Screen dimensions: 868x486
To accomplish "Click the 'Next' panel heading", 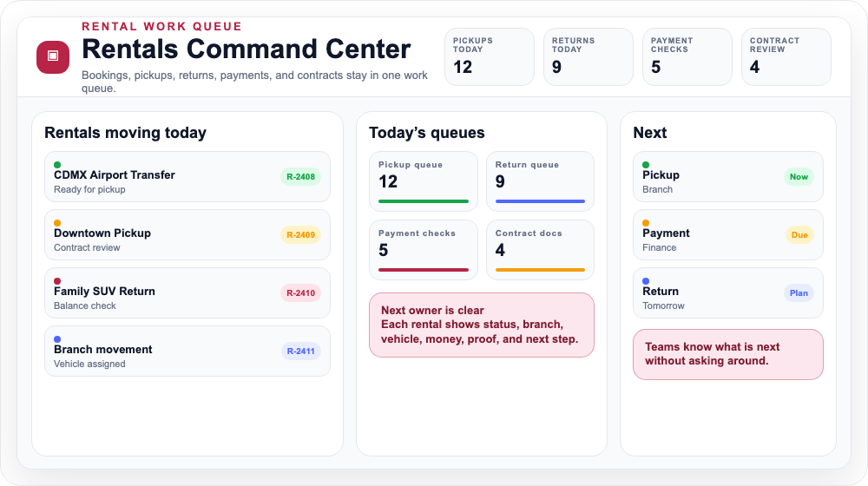I will 650,133.
